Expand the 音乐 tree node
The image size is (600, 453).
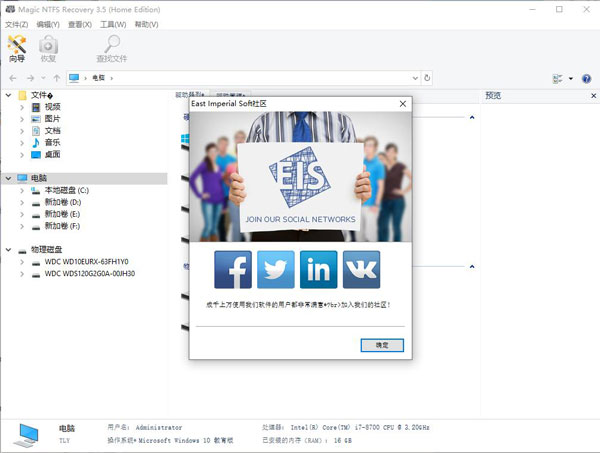click(x=22, y=143)
